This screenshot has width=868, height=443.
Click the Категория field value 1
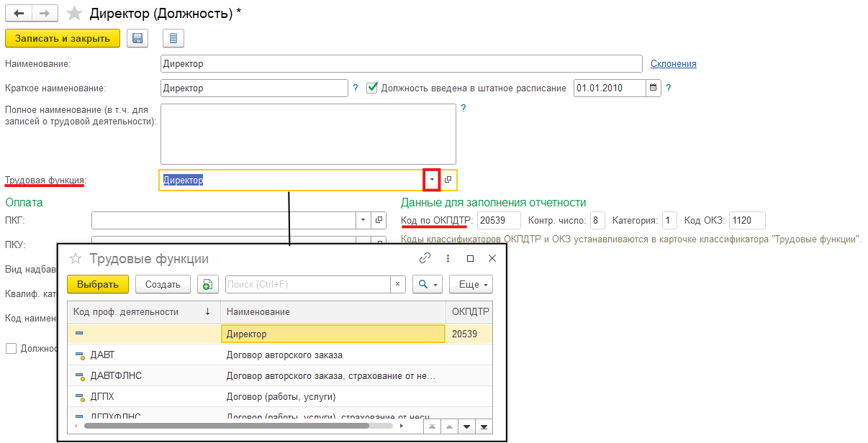[x=669, y=221]
